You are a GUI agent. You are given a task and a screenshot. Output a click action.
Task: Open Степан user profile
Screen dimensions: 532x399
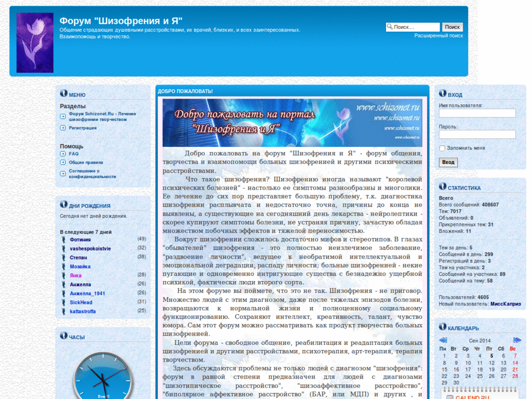click(78, 258)
